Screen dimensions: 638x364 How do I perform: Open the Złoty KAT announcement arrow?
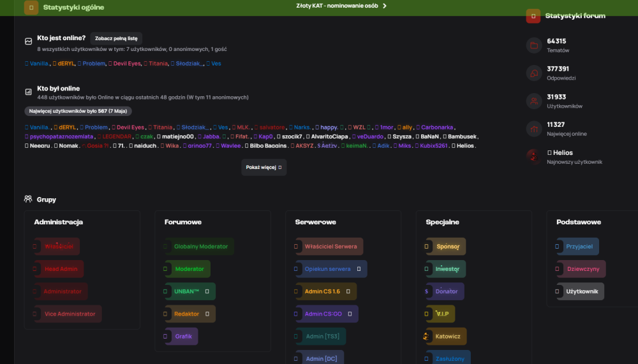[x=385, y=6]
